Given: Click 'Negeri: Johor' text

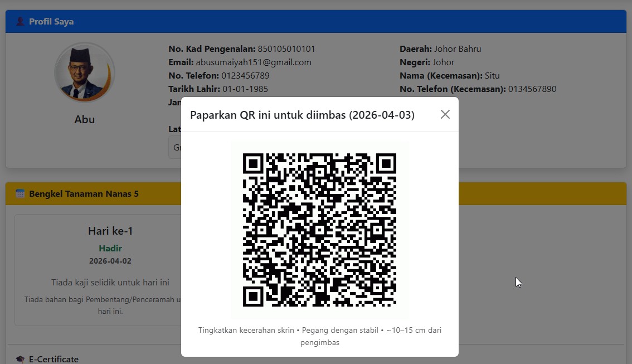Looking at the screenshot, I should tap(427, 62).
